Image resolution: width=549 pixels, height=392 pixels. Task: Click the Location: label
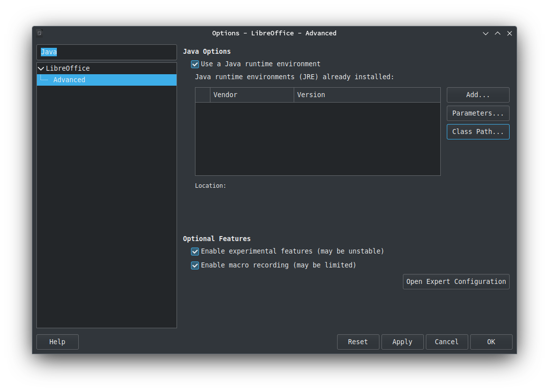[210, 186]
